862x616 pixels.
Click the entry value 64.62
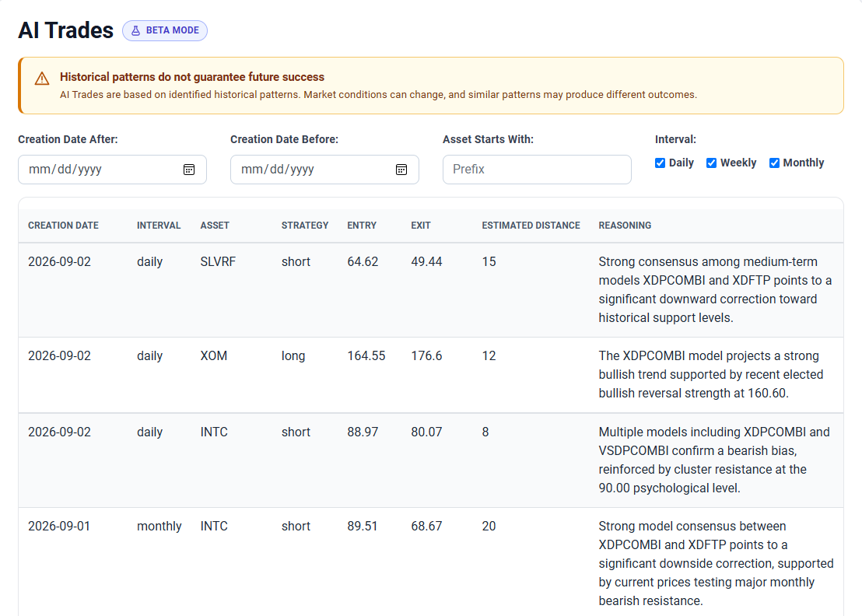363,262
